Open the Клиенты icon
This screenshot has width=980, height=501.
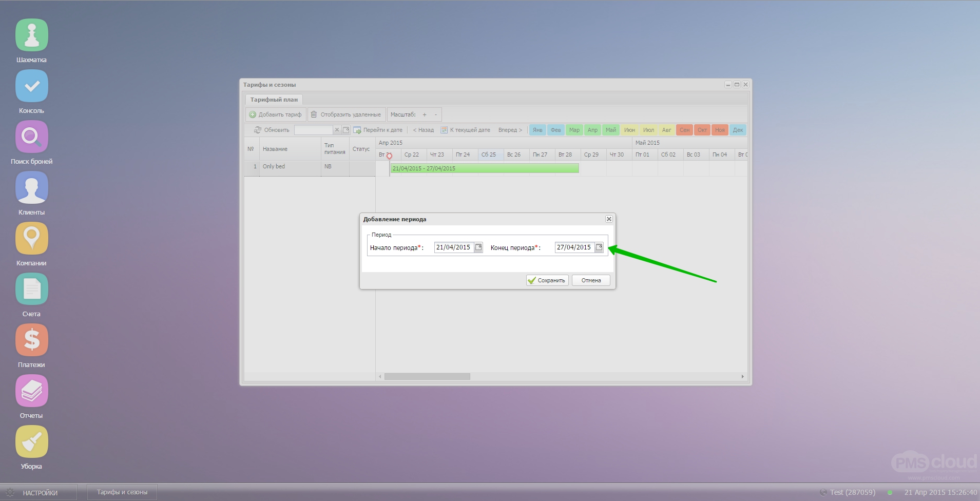(x=32, y=188)
